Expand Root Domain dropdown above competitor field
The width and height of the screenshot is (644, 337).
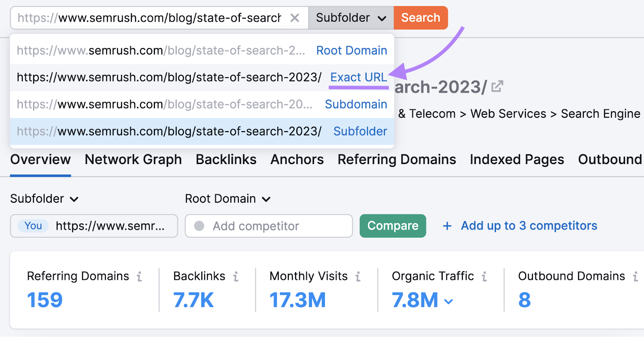[228, 199]
